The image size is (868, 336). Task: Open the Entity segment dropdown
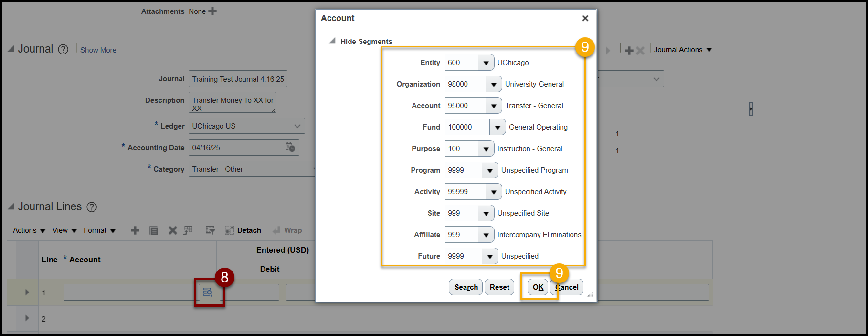(486, 63)
